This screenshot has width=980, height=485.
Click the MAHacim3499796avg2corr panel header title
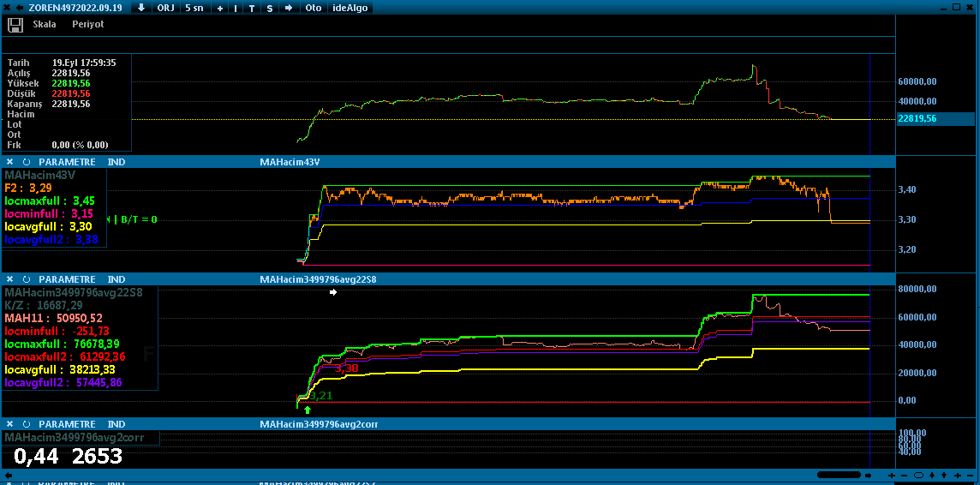pos(318,424)
